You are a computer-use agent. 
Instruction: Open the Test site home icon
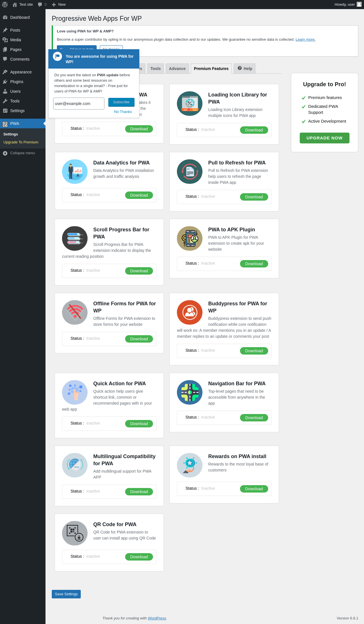pos(15,5)
